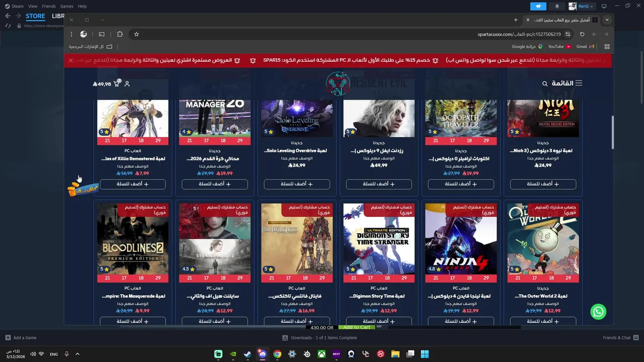Screen dimensions: 644x362
Task: Click the cashback coins badge
Action: [83, 189]
